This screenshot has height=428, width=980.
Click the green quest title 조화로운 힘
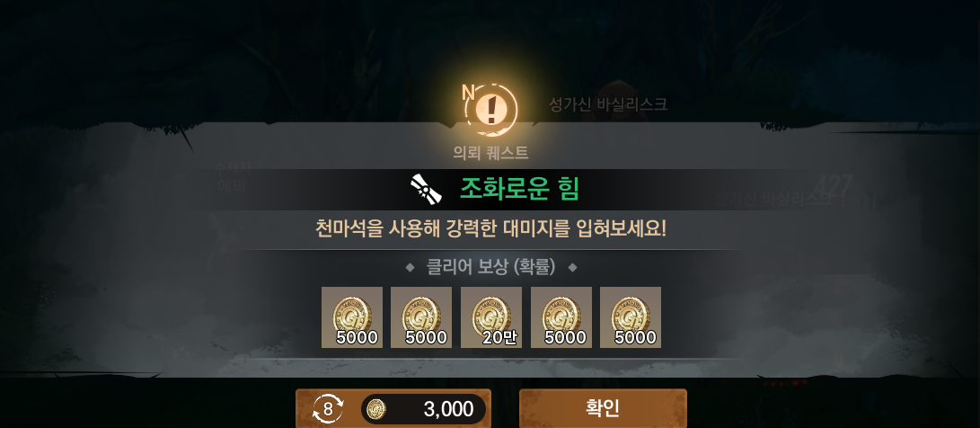point(519,188)
